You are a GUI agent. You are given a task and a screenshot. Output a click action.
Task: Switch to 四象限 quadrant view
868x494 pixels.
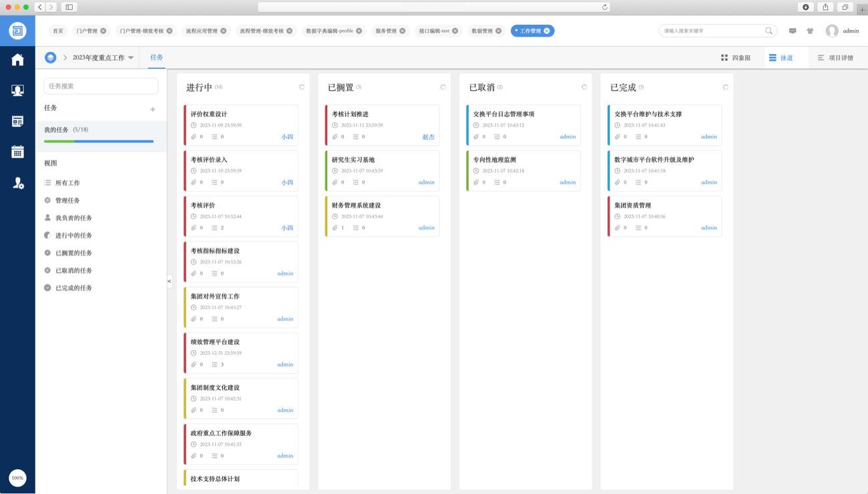point(735,58)
